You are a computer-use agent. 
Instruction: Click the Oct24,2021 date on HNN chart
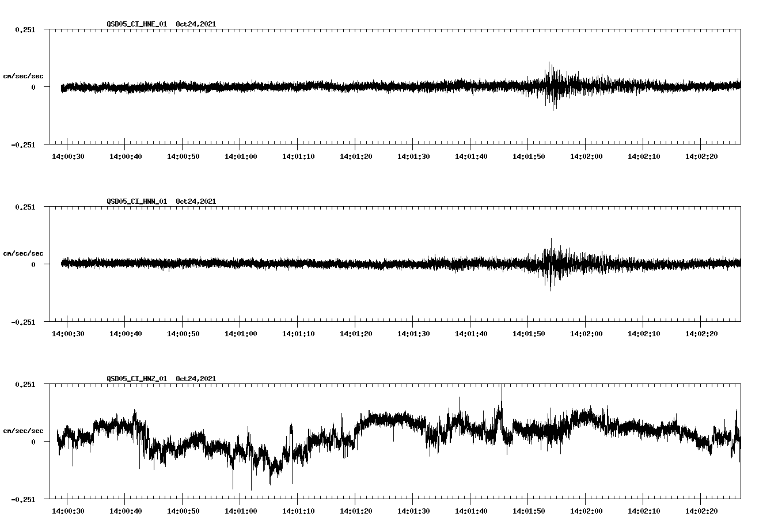196,202
